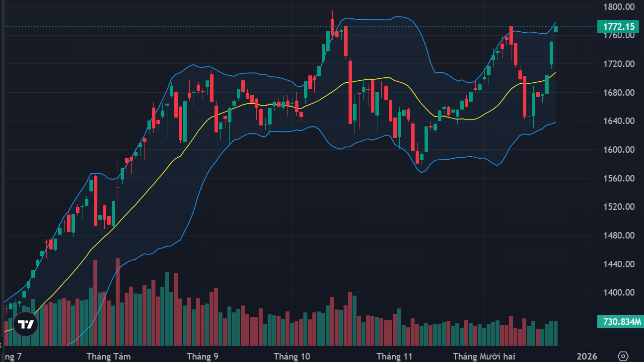Click the 1680.00 price axis label

tap(618, 93)
